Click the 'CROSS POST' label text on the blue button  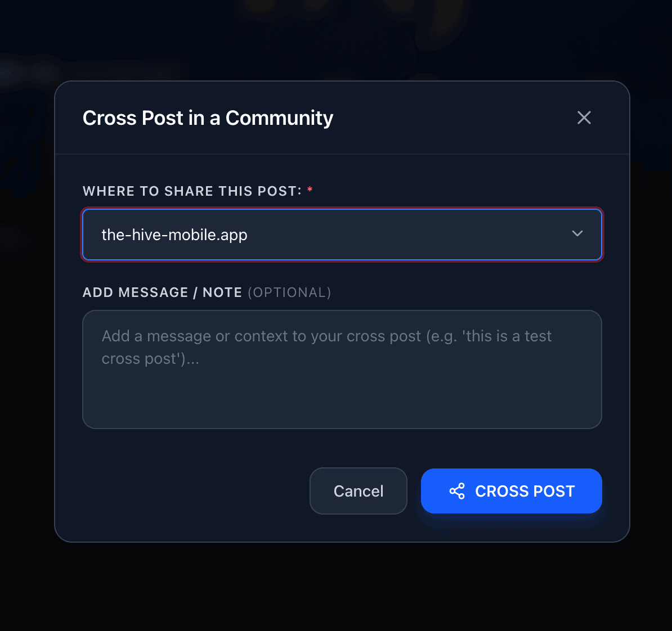525,491
